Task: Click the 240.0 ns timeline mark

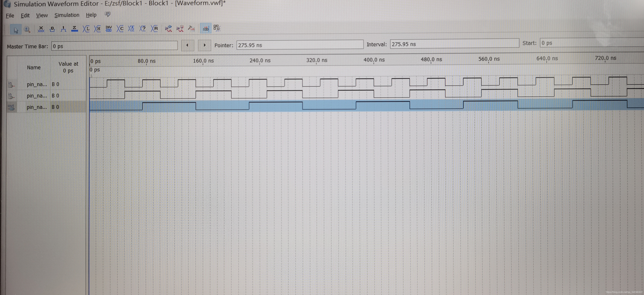Action: pos(260,61)
